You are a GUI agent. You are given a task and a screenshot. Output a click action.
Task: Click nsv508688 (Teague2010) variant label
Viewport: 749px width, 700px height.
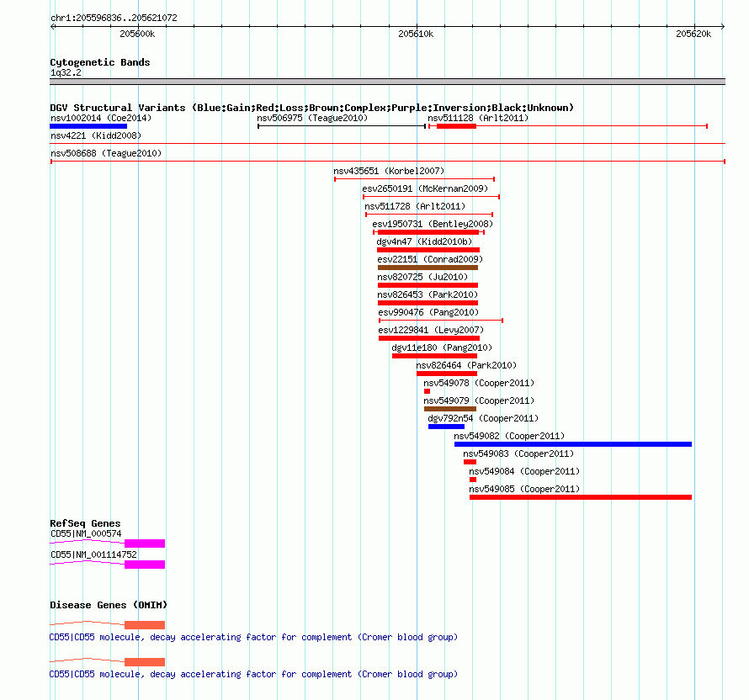(x=106, y=153)
